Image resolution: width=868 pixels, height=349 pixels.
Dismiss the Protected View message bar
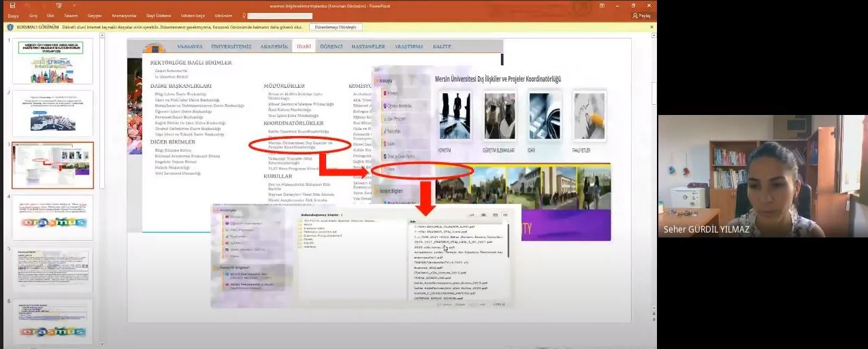[x=652, y=27]
